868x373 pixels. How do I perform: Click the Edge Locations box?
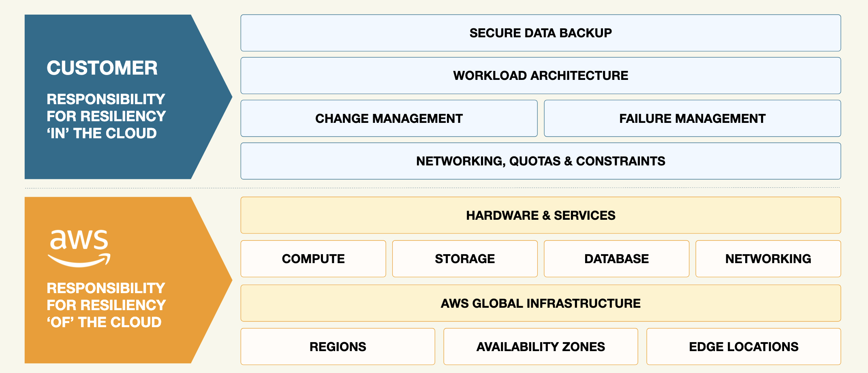point(744,347)
